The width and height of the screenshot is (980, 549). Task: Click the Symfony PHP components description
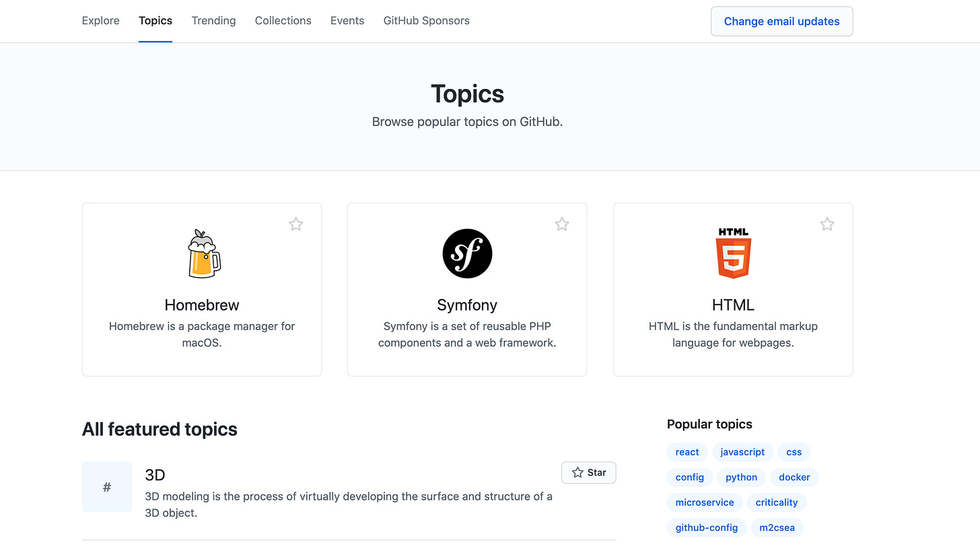coord(467,334)
